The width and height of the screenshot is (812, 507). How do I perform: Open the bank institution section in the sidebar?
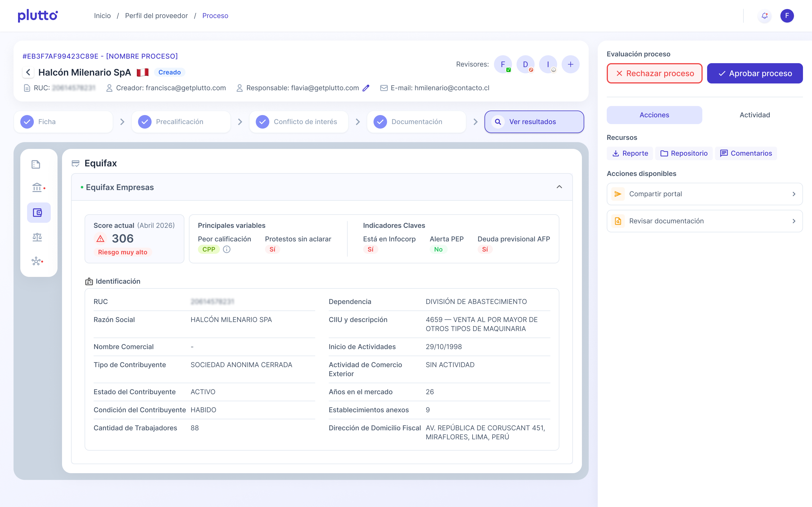tap(37, 188)
